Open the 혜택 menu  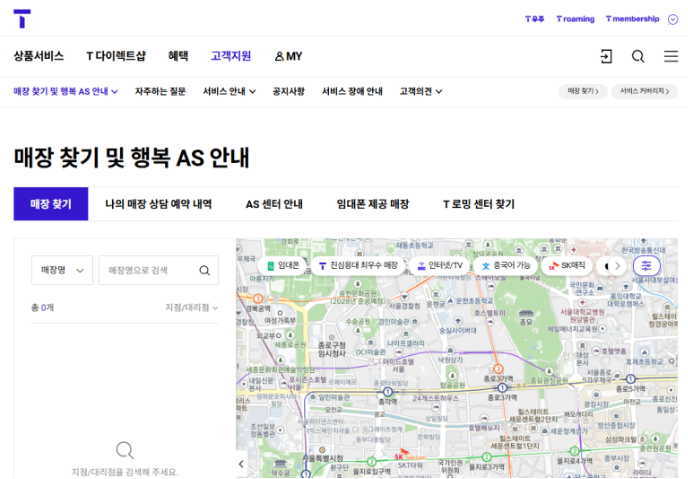click(x=178, y=56)
